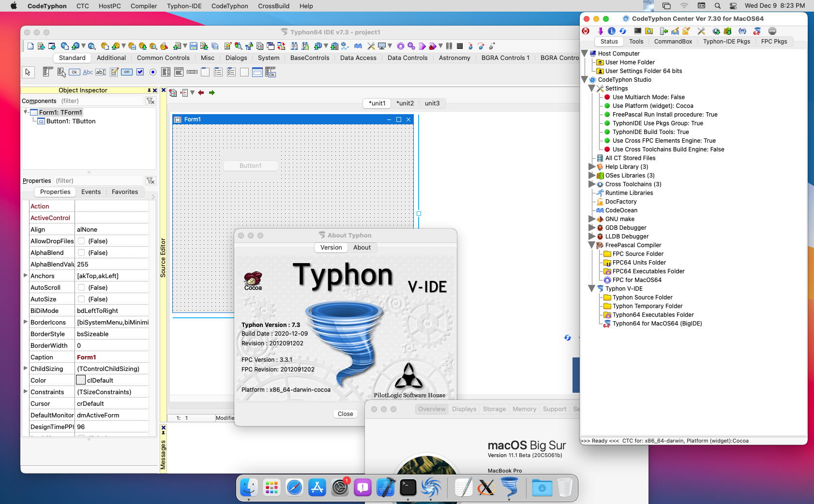Click the Pause icon in IDE toolbar
The height and width of the screenshot is (504, 814).
pos(449,46)
